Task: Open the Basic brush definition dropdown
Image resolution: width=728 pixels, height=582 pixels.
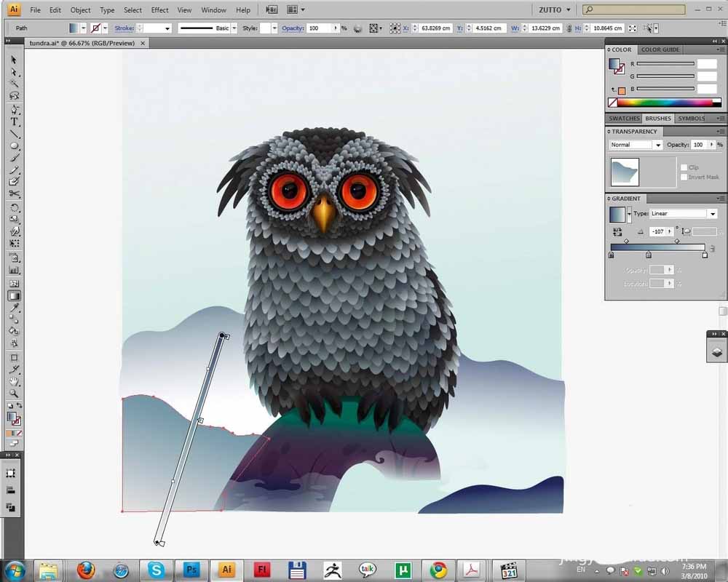Action: (234, 28)
